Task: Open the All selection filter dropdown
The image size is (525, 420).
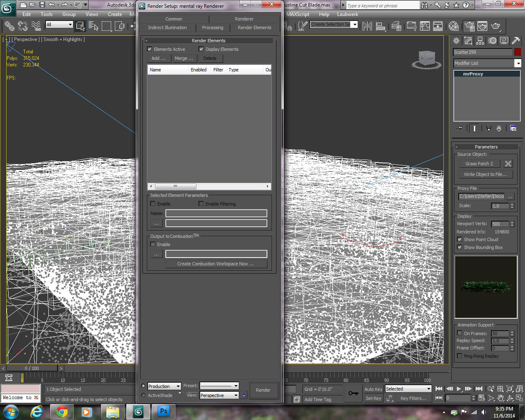Action: pos(59,25)
